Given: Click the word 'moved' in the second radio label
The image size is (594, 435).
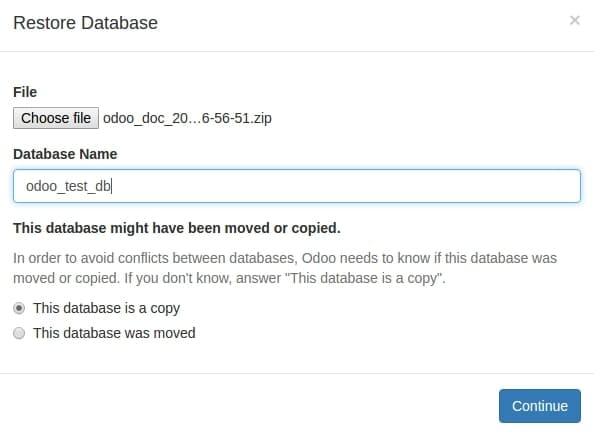Looking at the screenshot, I should click(174, 333).
